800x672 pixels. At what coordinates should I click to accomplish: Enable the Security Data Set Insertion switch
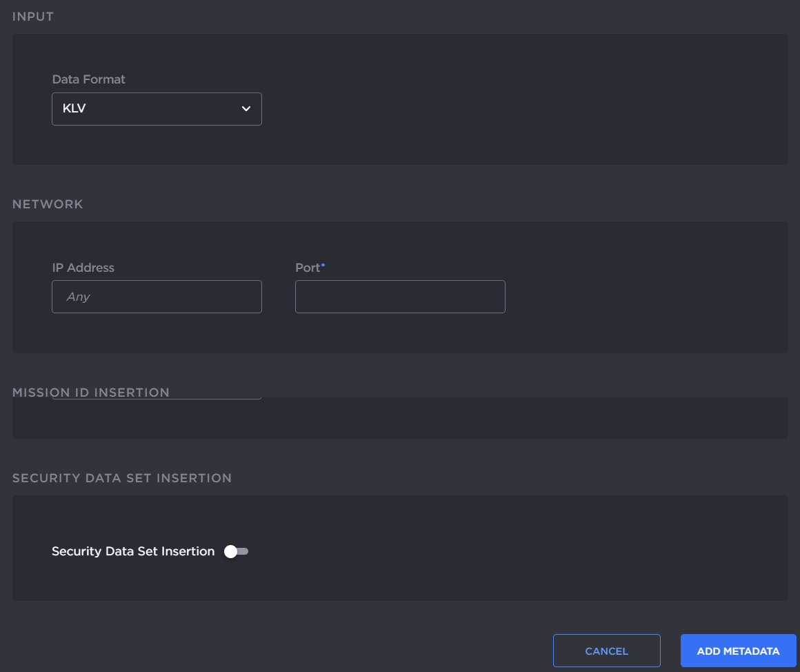tap(236, 551)
